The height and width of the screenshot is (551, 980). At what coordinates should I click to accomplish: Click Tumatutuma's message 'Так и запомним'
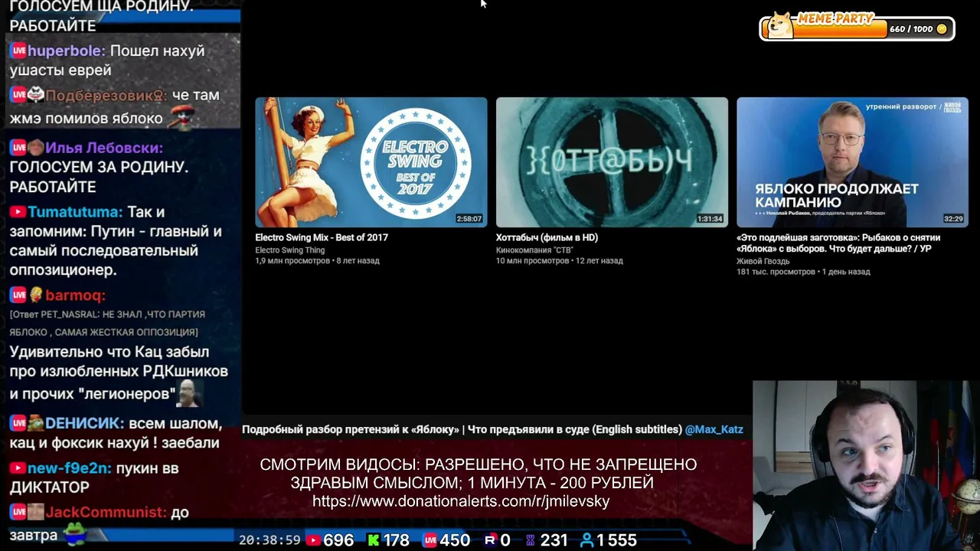click(x=116, y=241)
